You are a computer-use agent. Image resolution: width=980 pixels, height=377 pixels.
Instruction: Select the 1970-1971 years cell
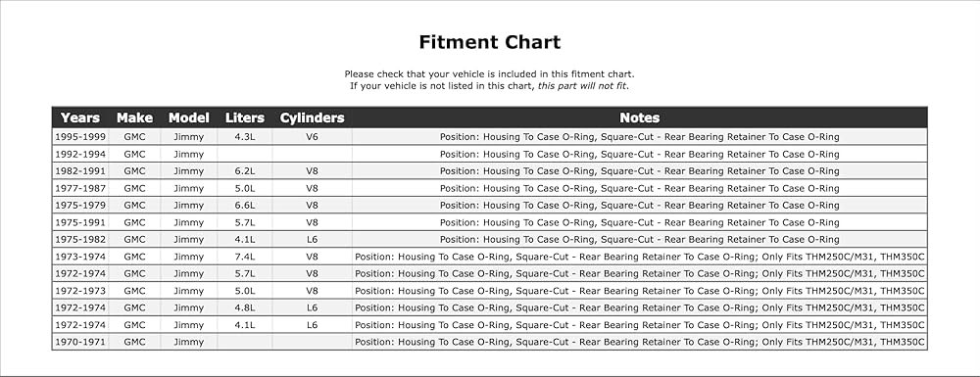pos(80,342)
